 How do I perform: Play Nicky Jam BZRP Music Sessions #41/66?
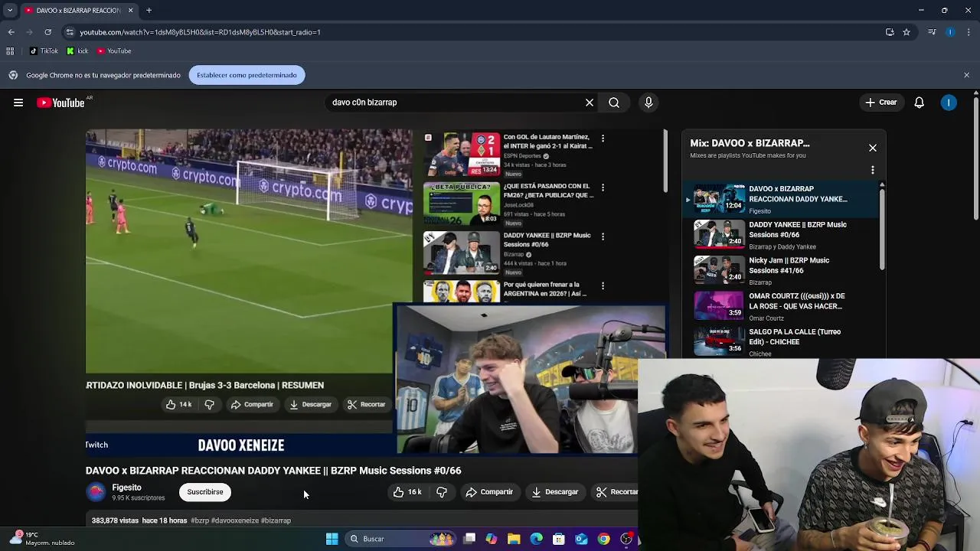pyautogui.click(x=781, y=271)
